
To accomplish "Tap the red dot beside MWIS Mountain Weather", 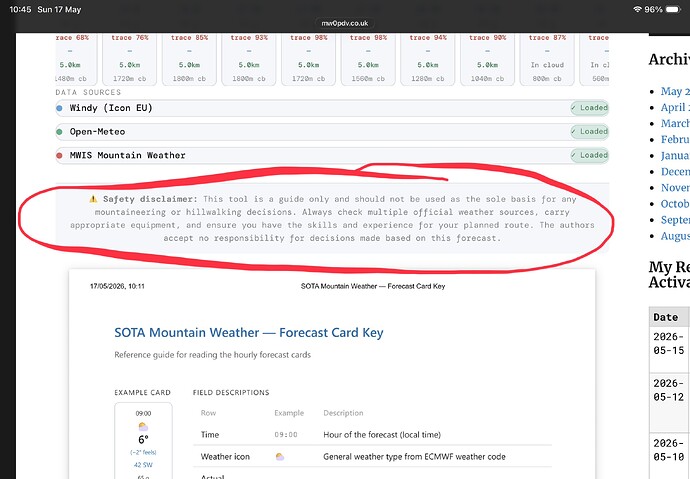I will click(x=59, y=156).
